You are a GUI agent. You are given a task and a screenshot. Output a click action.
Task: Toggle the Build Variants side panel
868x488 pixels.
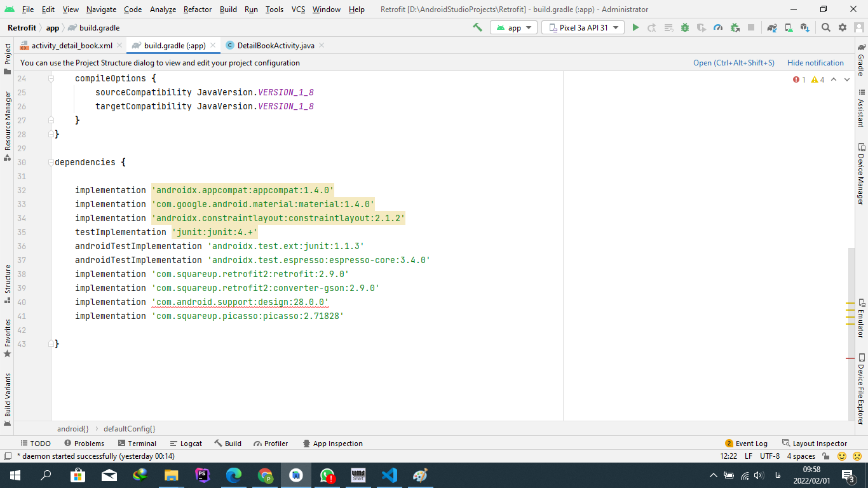point(8,399)
